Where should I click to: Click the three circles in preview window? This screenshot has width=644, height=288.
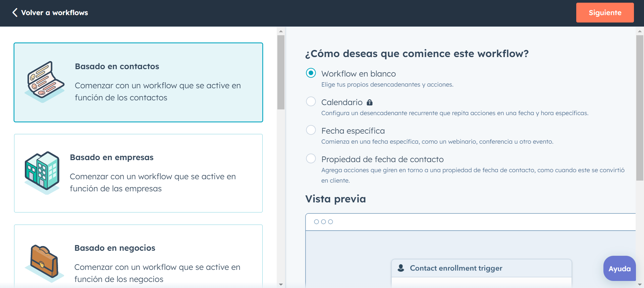point(323,222)
